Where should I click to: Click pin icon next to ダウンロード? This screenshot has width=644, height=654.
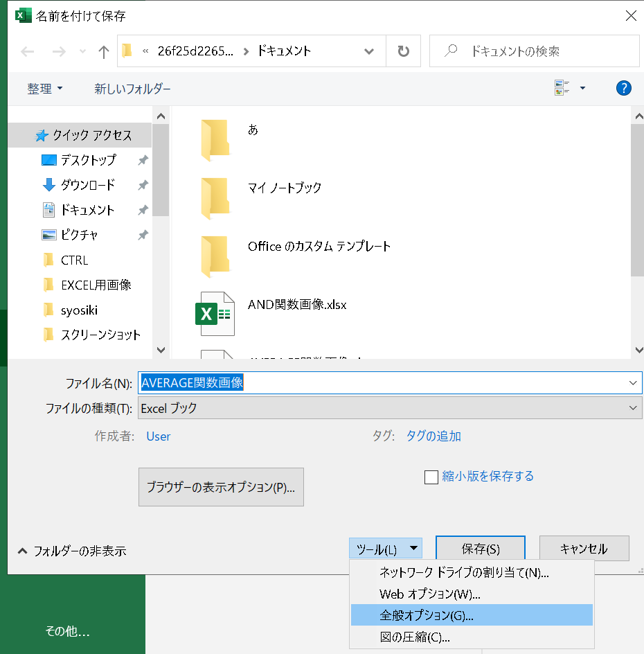143,185
